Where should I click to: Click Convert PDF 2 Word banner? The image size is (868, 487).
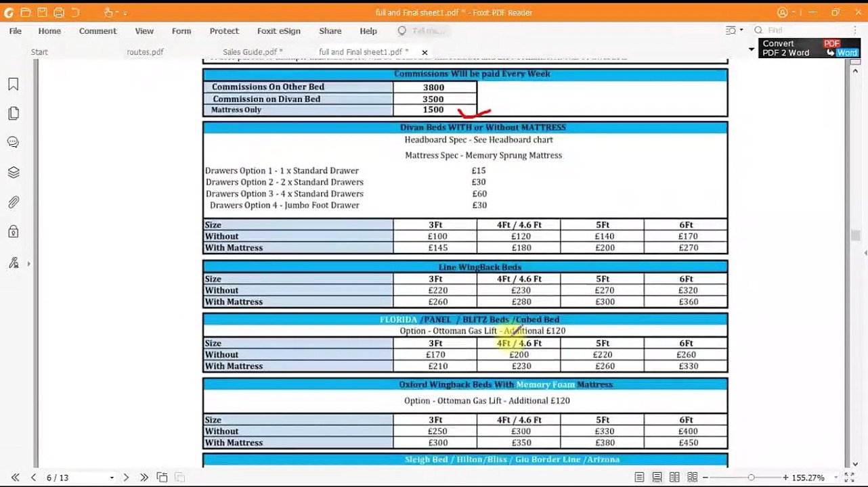(x=809, y=48)
